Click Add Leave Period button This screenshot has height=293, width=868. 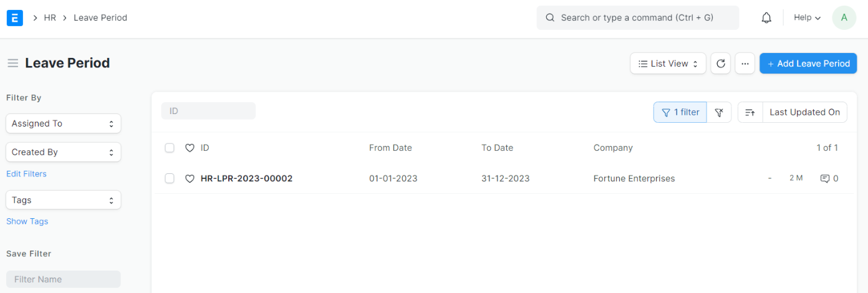[x=808, y=64]
